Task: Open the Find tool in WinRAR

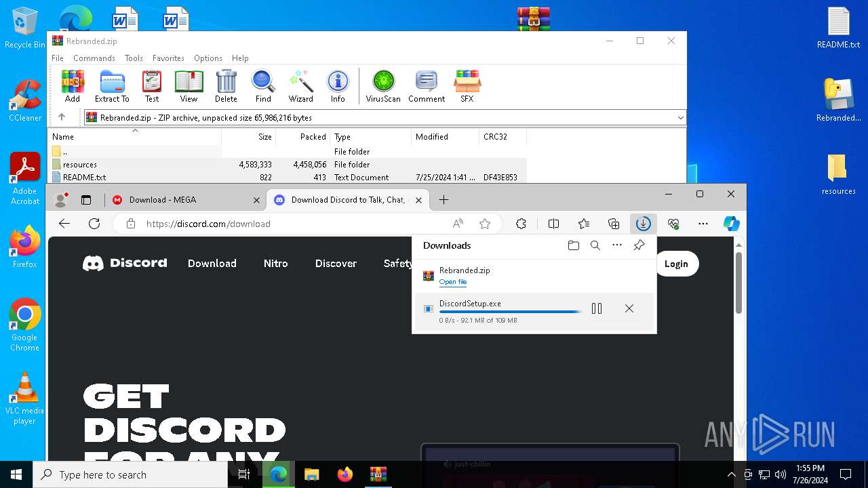Action: tap(263, 86)
